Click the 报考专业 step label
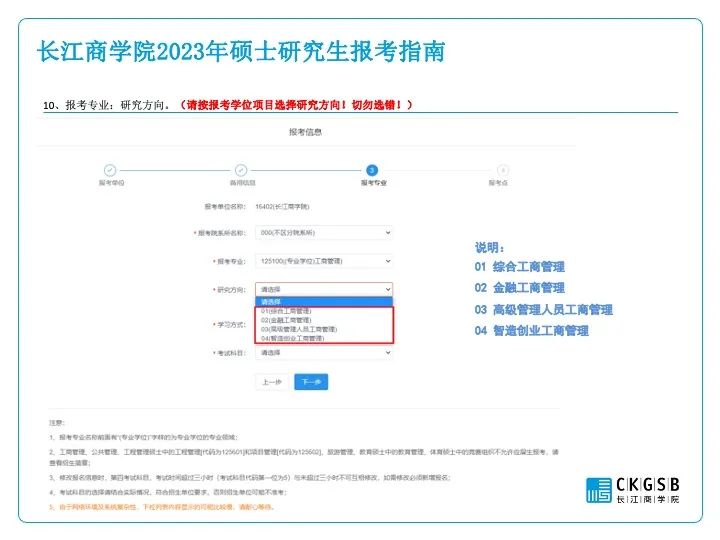 tap(373, 183)
